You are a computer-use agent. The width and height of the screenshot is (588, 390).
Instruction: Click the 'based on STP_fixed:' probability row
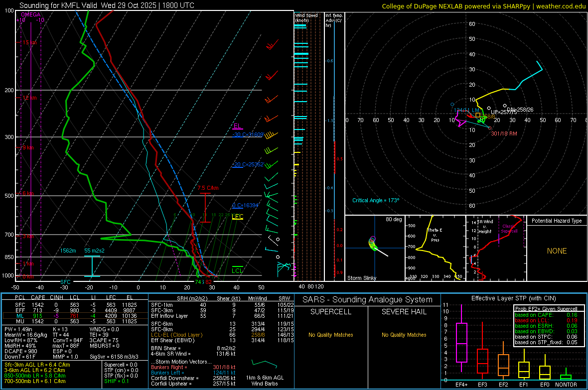click(546, 342)
